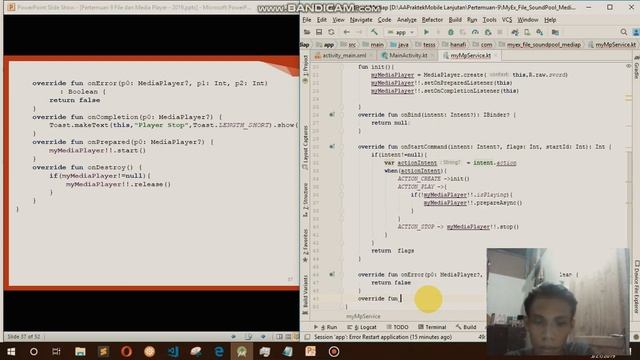Image resolution: width=640 pixels, height=360 pixels.
Task: Open the SDK Manager icon
Action: [540, 32]
